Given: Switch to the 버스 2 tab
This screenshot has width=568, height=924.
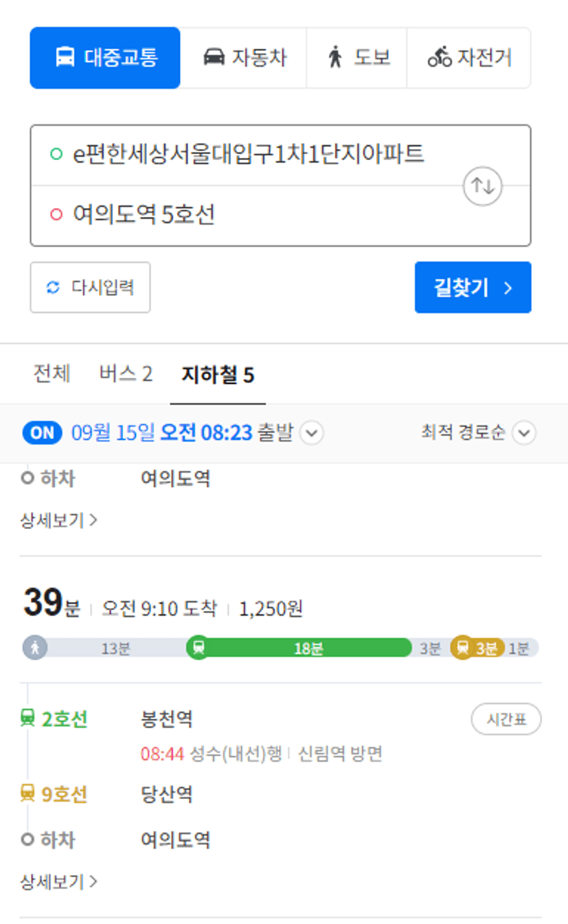Looking at the screenshot, I should click(126, 374).
